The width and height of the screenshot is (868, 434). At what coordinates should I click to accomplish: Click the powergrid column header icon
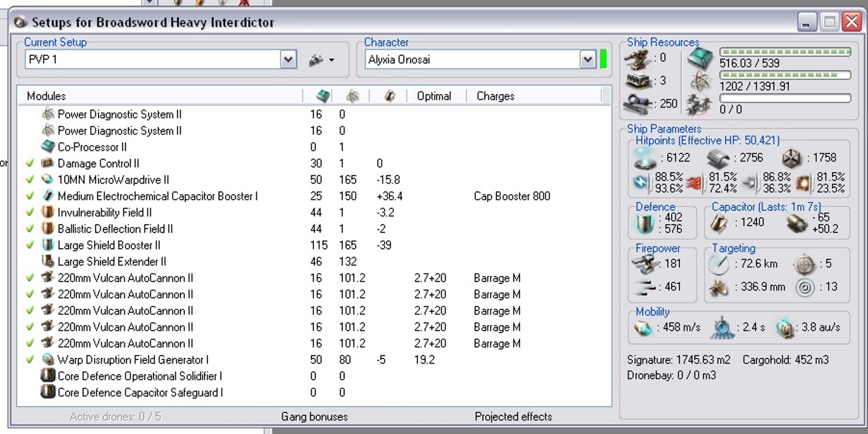(352, 96)
